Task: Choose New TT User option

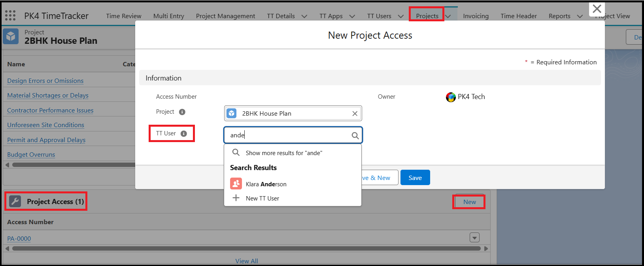Action: click(x=293, y=198)
